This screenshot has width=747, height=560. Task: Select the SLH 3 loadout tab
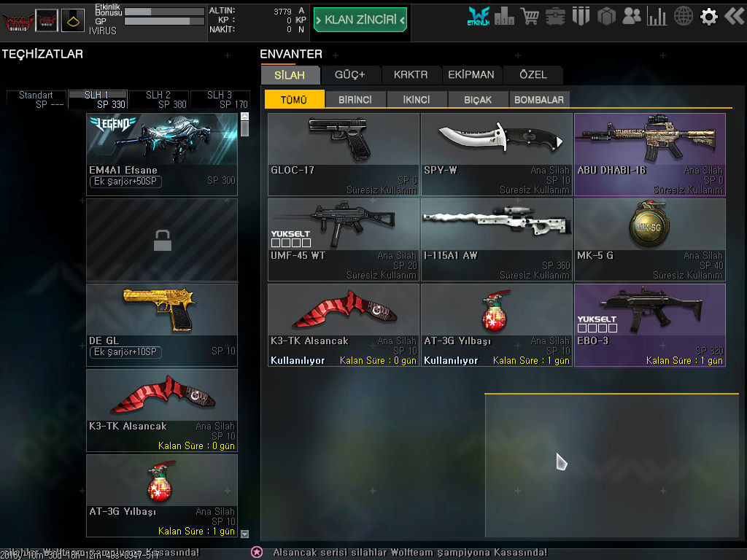(220, 99)
